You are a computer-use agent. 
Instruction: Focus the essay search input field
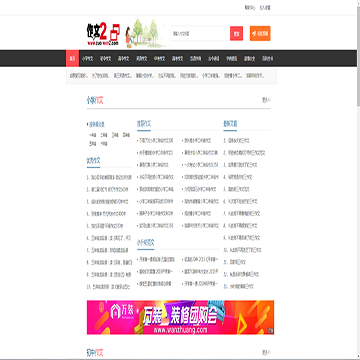tap(200, 34)
